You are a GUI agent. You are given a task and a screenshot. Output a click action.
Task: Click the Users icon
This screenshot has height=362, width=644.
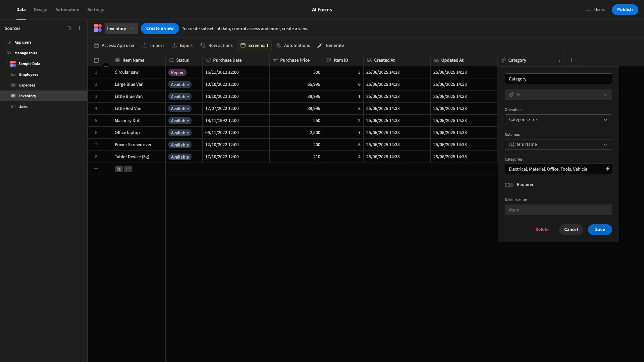589,10
